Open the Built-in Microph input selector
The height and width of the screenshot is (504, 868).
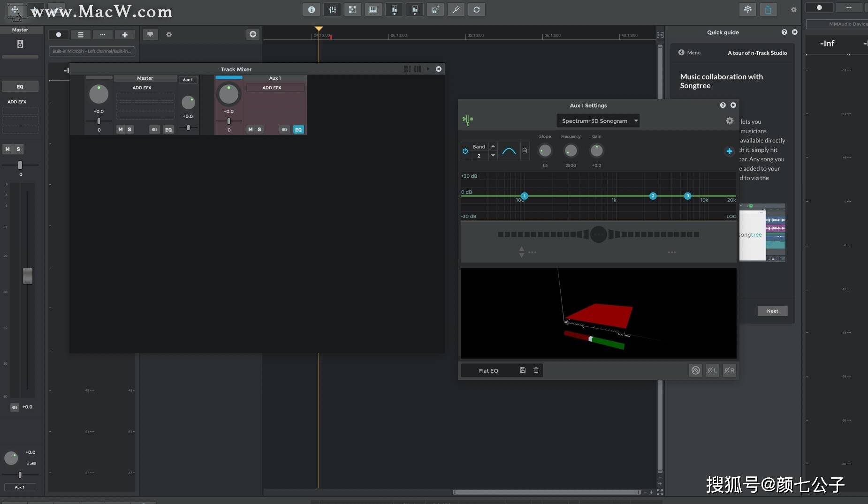92,51
